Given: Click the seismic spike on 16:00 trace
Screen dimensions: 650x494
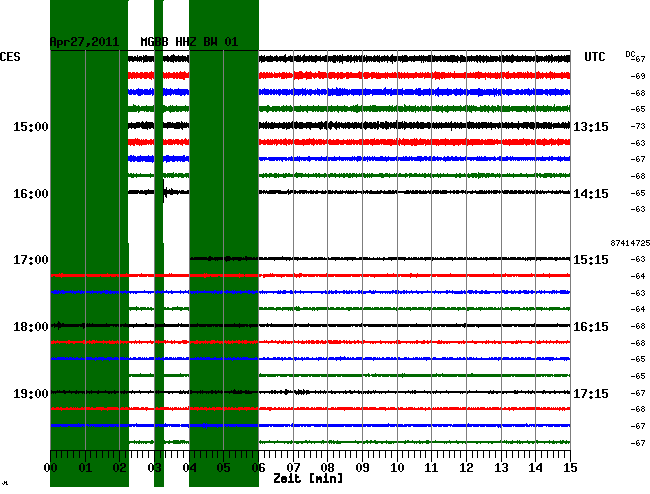Looking at the screenshot, I should pyautogui.click(x=165, y=191).
